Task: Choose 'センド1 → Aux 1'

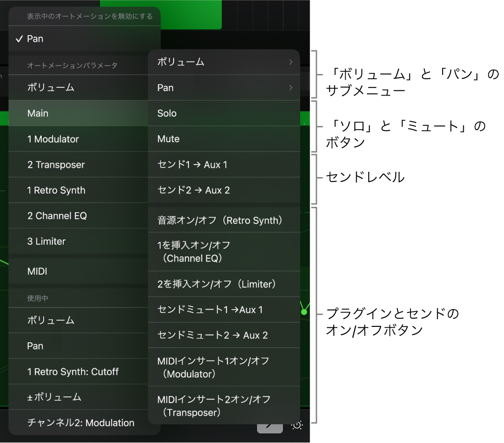Action: click(x=224, y=165)
